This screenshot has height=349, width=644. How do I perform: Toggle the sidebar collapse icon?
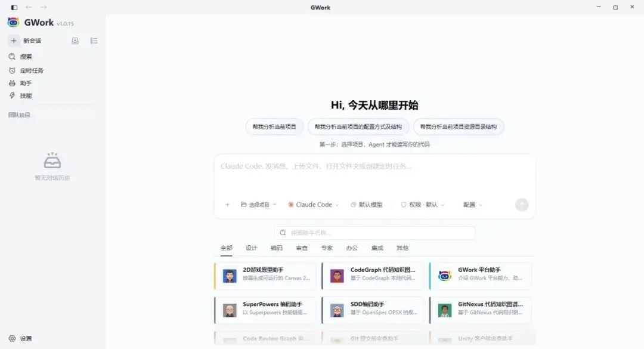[14, 7]
